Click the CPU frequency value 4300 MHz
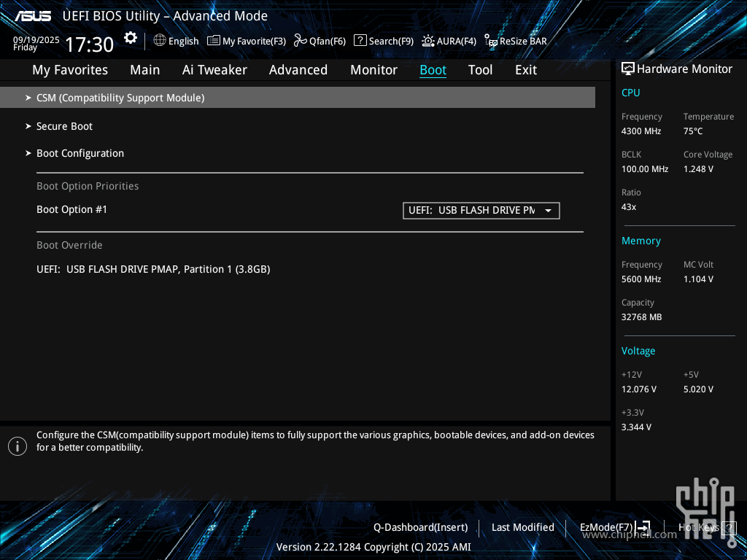Image resolution: width=747 pixels, height=560 pixels. tap(641, 131)
